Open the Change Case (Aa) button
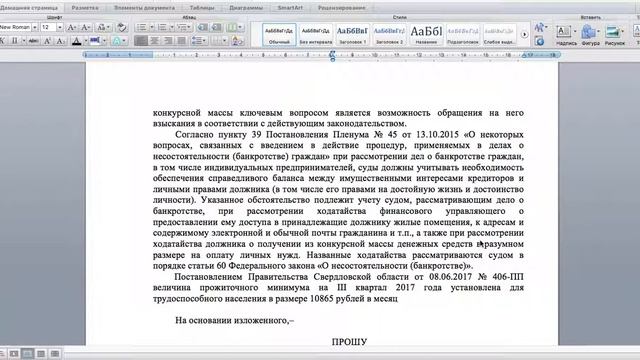Viewport: 640px width, 360px height. 102,27
